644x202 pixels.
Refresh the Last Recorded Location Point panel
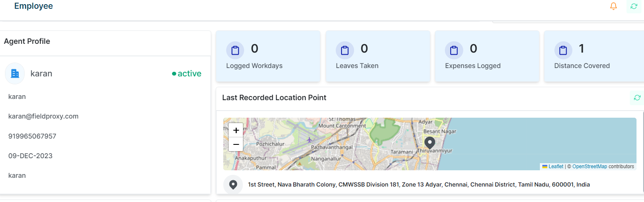click(x=637, y=98)
